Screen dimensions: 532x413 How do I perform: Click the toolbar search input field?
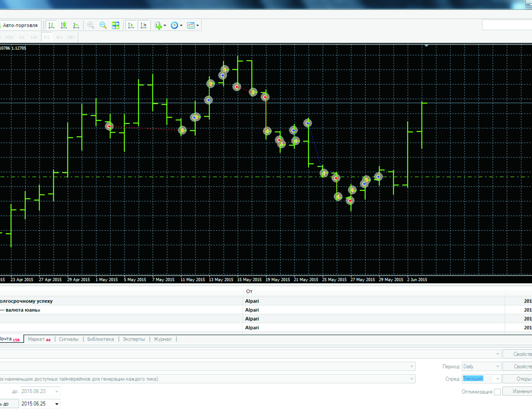pos(507,25)
